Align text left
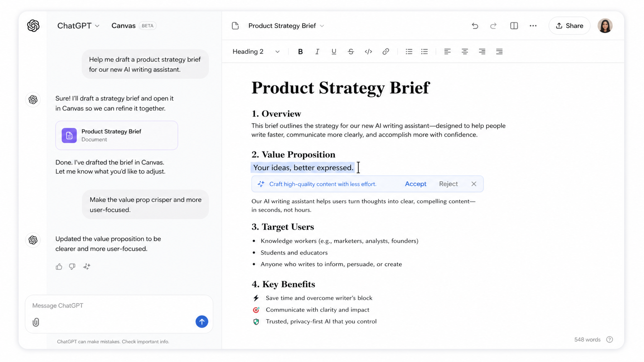This screenshot has width=644, height=362. point(447,52)
